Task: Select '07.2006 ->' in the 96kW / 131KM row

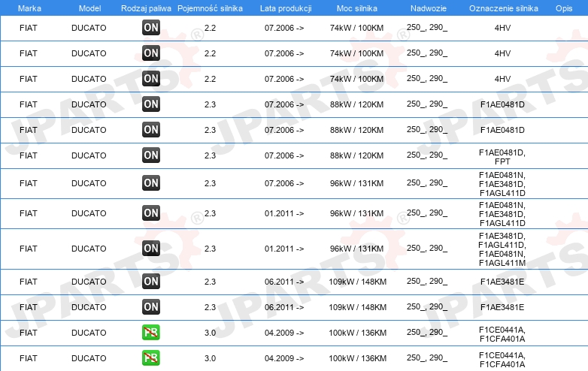Action: tap(284, 183)
